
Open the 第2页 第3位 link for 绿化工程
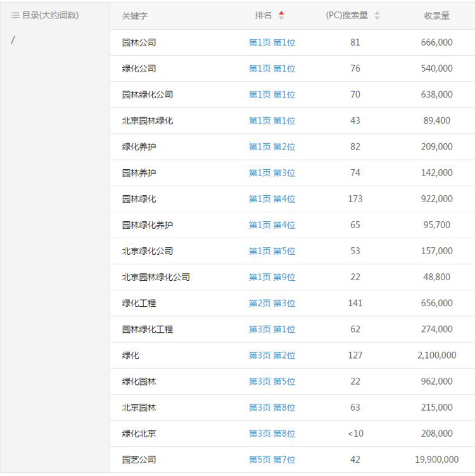coord(272,303)
